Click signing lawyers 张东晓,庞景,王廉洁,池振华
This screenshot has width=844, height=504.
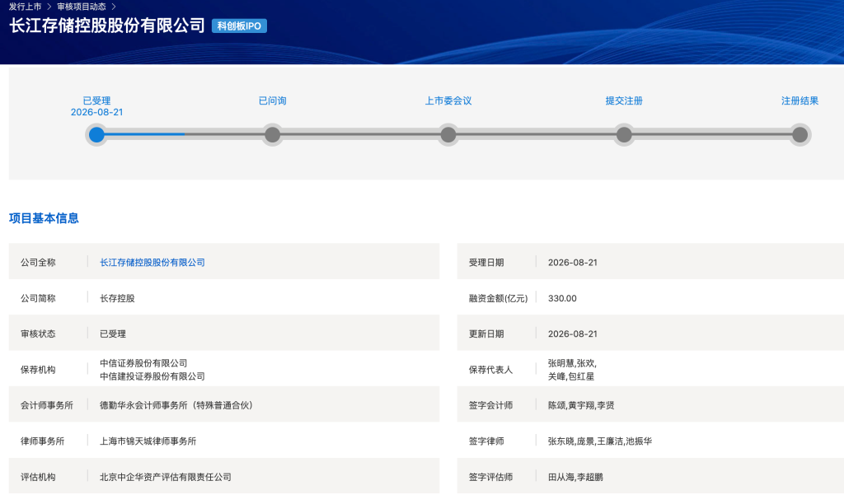(x=600, y=441)
